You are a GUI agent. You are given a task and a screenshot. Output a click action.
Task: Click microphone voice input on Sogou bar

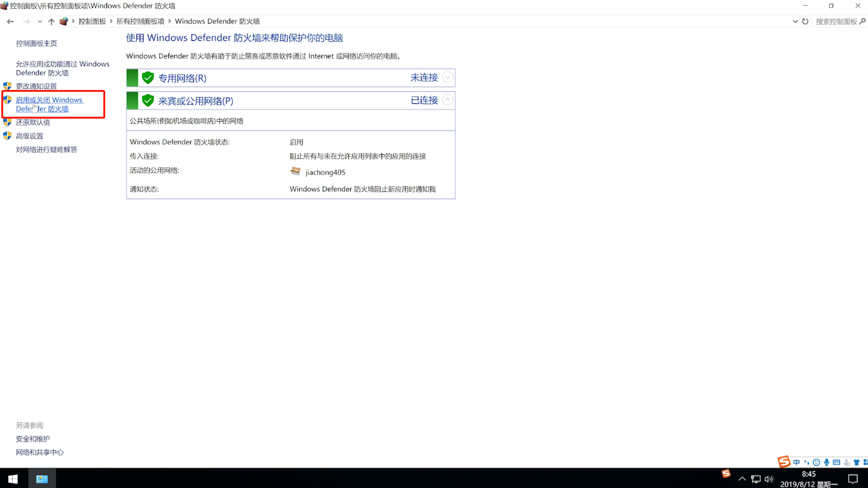click(827, 462)
